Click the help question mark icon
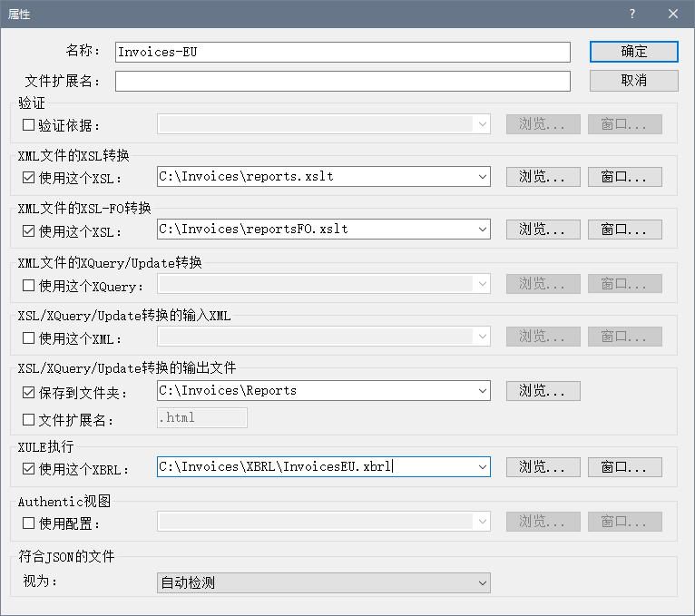 [x=631, y=14]
